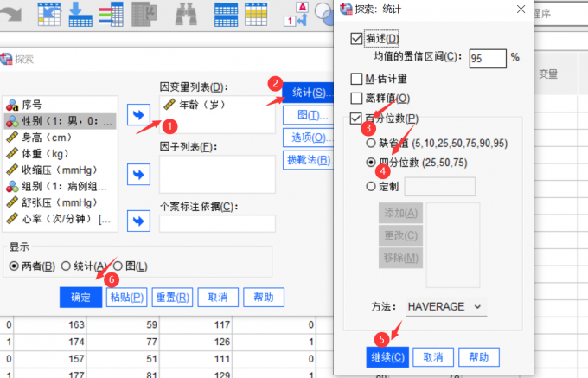This screenshot has width=588, height=378.
Task: Open the 图(T) plots button
Action: [308, 115]
